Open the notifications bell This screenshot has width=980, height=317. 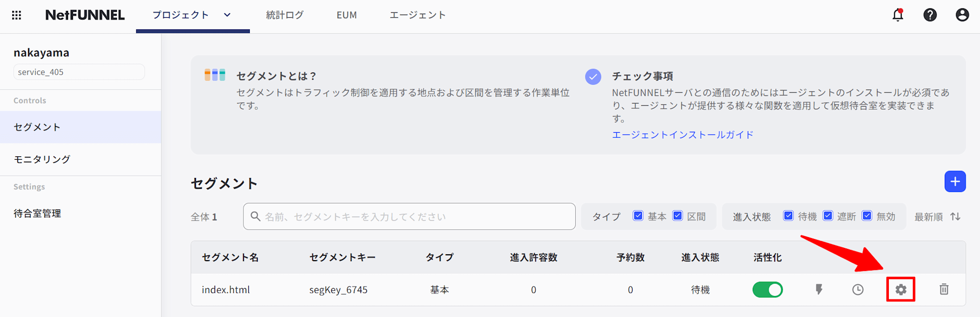(898, 15)
